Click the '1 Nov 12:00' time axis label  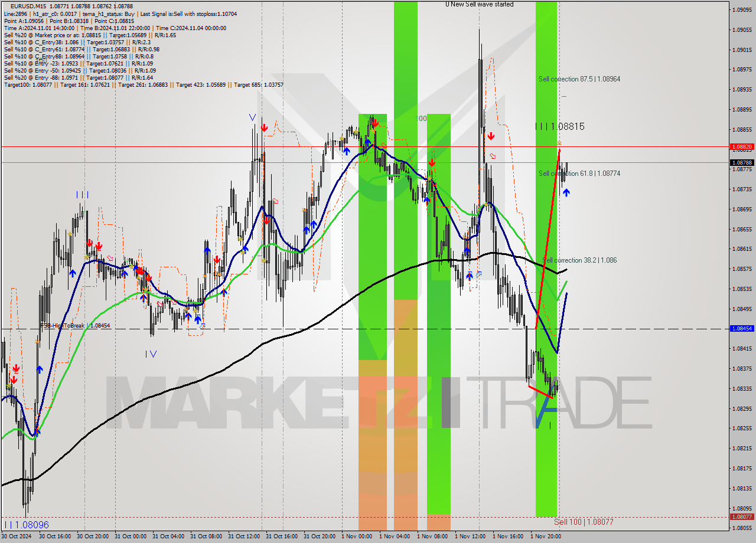[x=470, y=537]
